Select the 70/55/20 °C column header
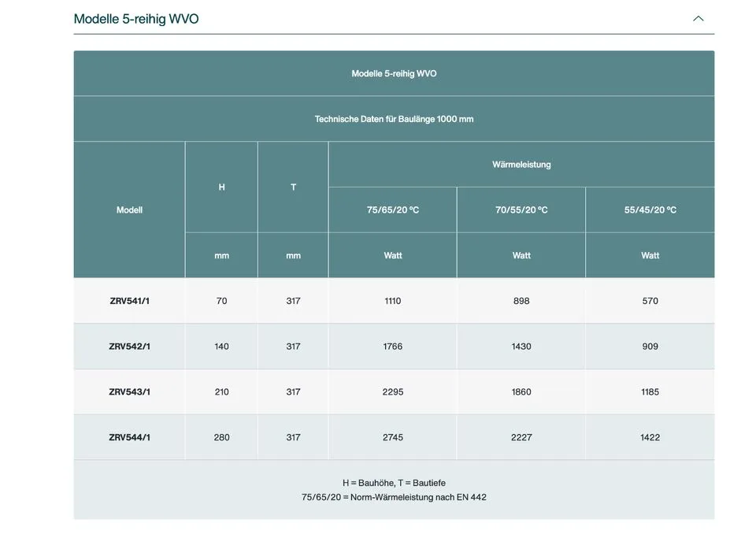 pyautogui.click(x=521, y=210)
